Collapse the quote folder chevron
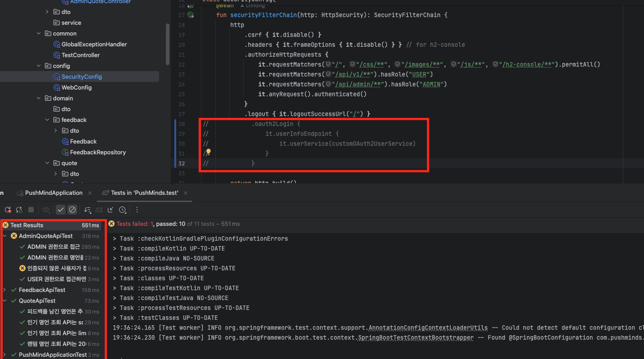The height and width of the screenshot is (359, 644). click(47, 163)
